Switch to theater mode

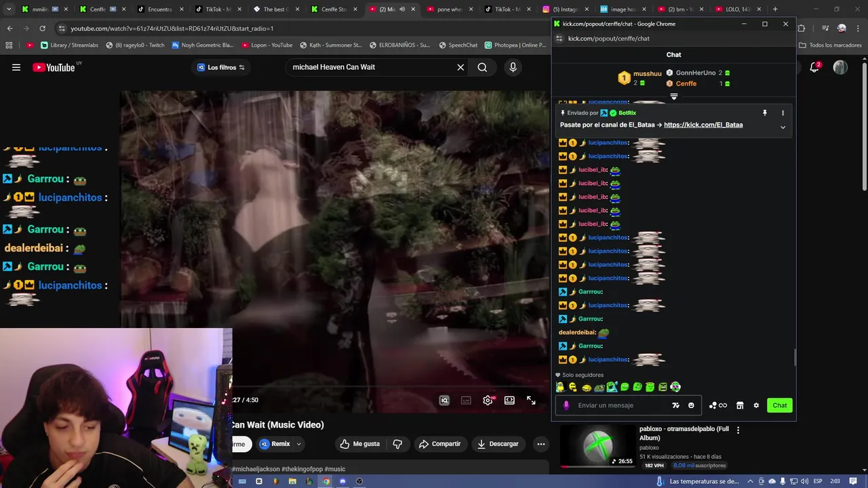(509, 401)
